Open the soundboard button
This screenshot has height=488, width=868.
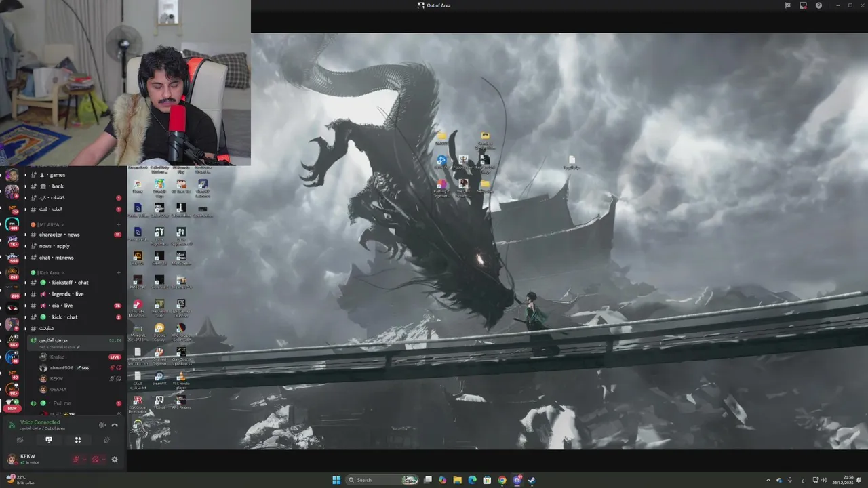[x=106, y=440]
